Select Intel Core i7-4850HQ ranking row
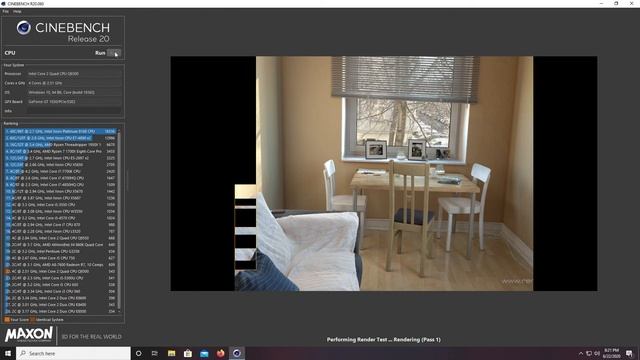This screenshot has height=360, width=640. click(60, 185)
